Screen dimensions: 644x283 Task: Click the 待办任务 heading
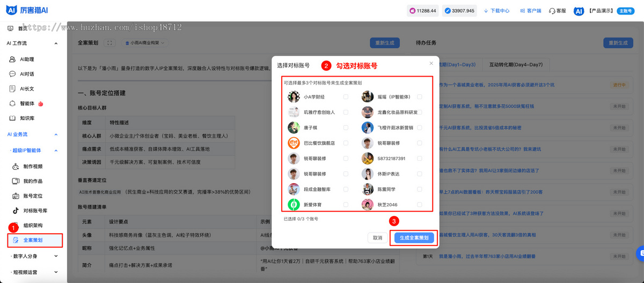point(426,42)
